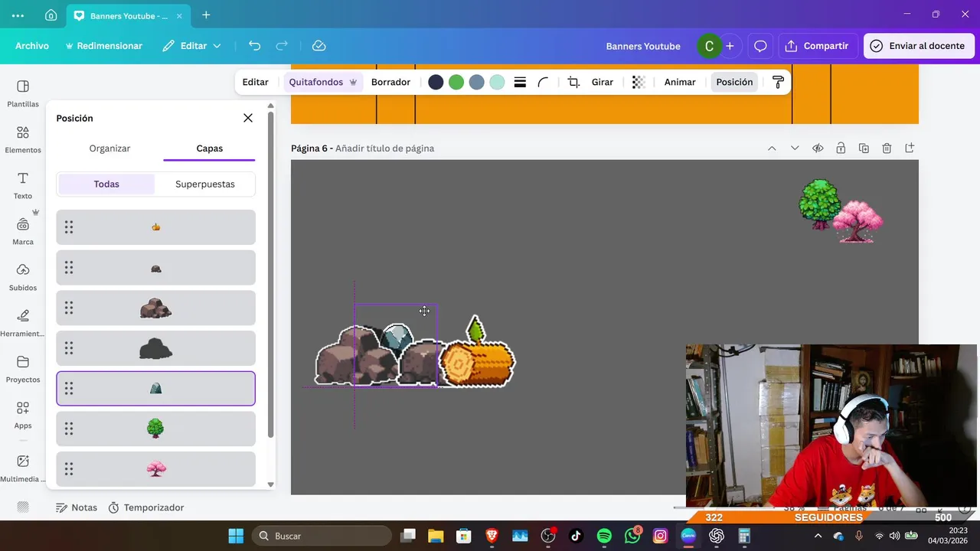Move page 6 down arrow
The height and width of the screenshot is (551, 980).
click(795, 148)
